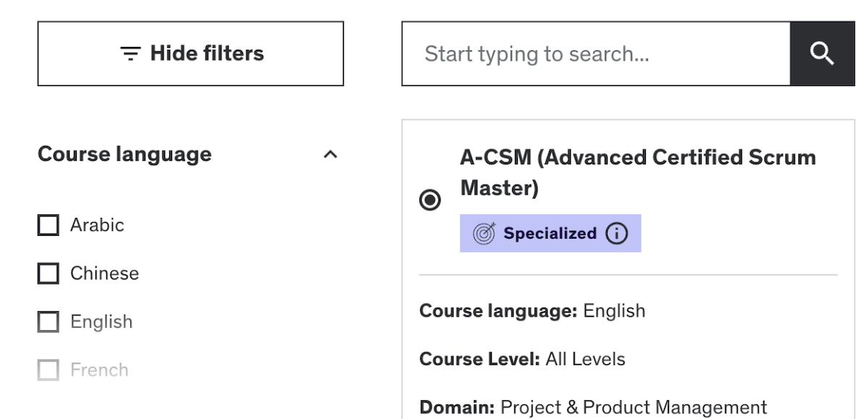The width and height of the screenshot is (868, 419).
Task: Click the Course Level All Levels line
Action: coord(522,359)
